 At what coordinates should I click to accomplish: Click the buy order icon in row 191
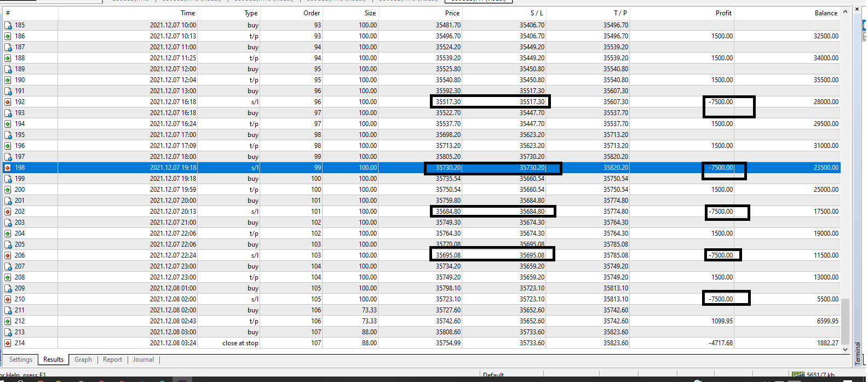[8, 91]
